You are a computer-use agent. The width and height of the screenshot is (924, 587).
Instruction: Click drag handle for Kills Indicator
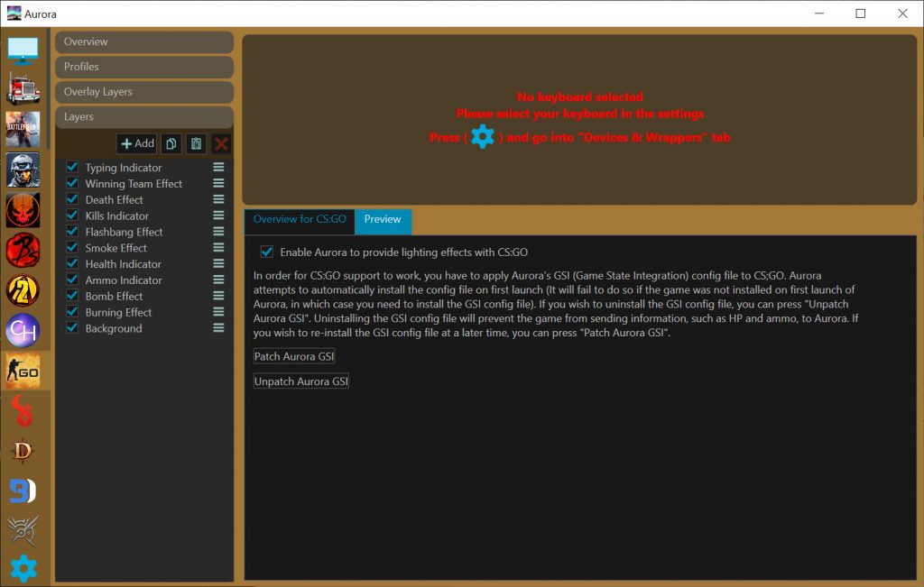(218, 216)
